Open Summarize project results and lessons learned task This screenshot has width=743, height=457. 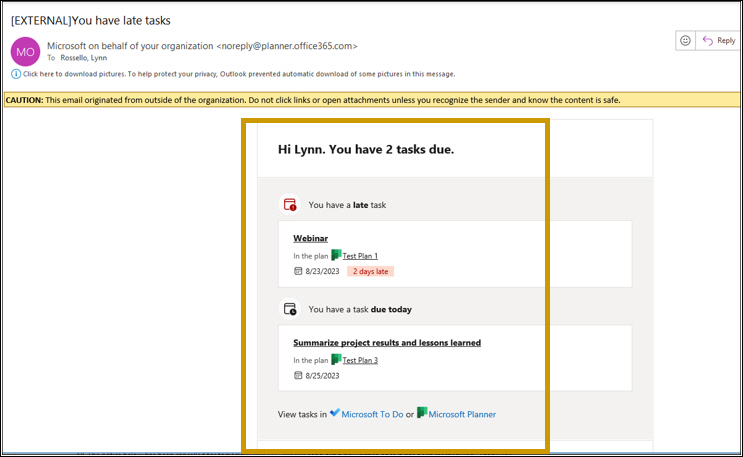[387, 343]
